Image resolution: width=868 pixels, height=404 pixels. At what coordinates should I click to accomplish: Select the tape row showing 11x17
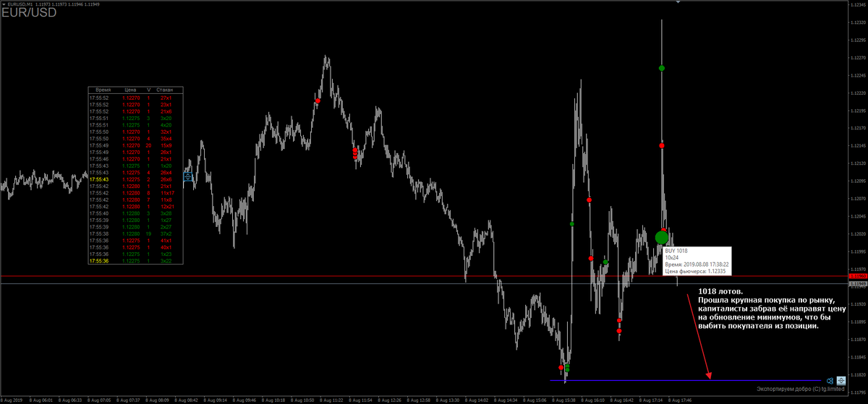[135, 193]
